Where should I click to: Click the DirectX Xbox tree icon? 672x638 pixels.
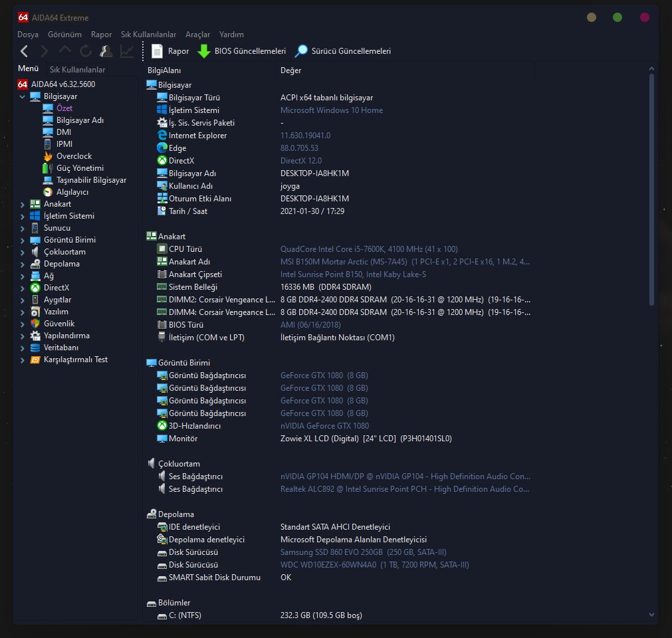tap(35, 288)
